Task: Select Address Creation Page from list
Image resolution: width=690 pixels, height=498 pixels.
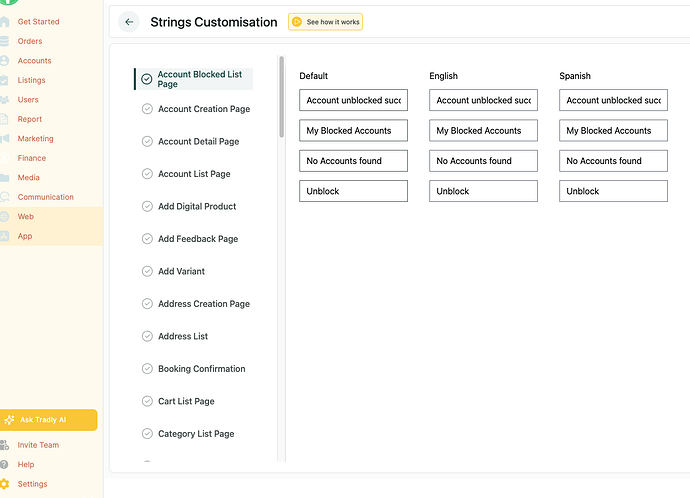Action: tap(203, 304)
